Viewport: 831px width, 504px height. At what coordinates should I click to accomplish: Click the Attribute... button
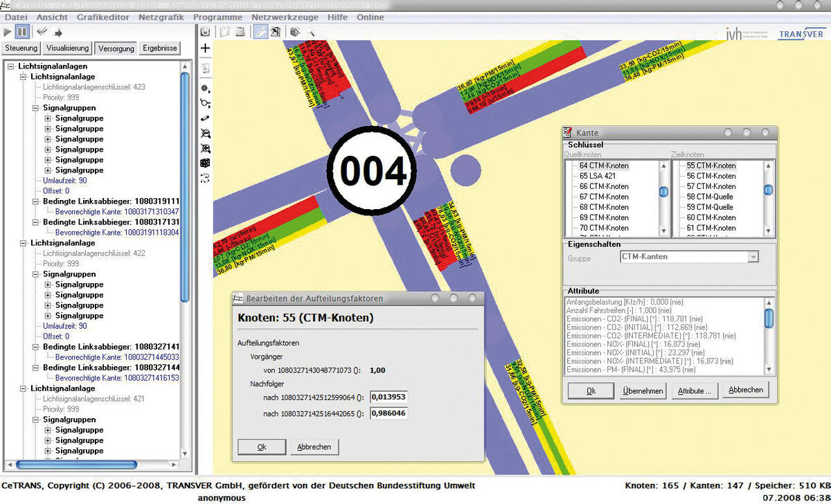tap(694, 391)
